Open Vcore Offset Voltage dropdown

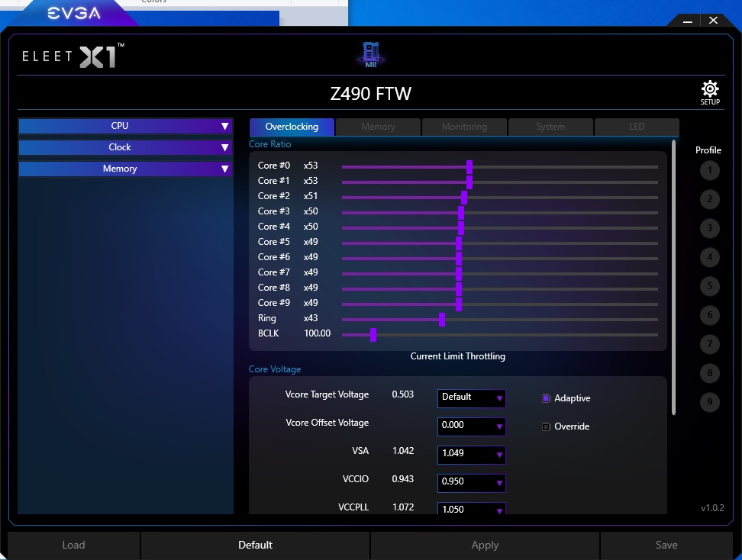coord(471,426)
